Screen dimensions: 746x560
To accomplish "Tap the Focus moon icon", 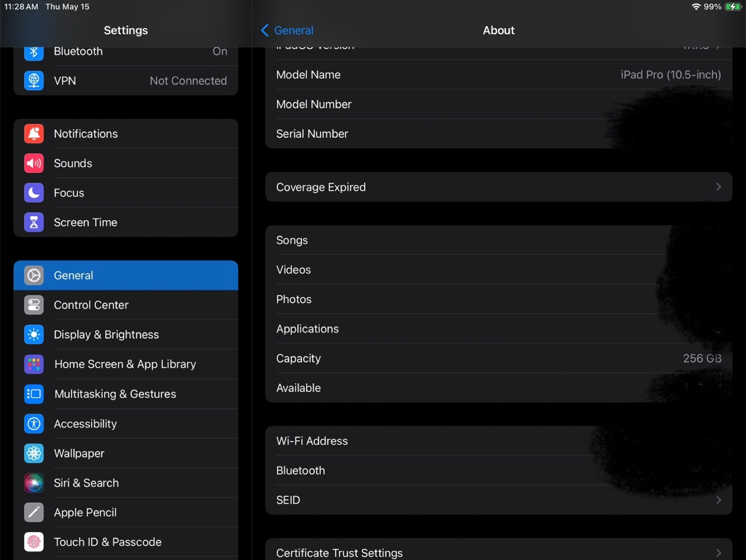I will (x=34, y=193).
